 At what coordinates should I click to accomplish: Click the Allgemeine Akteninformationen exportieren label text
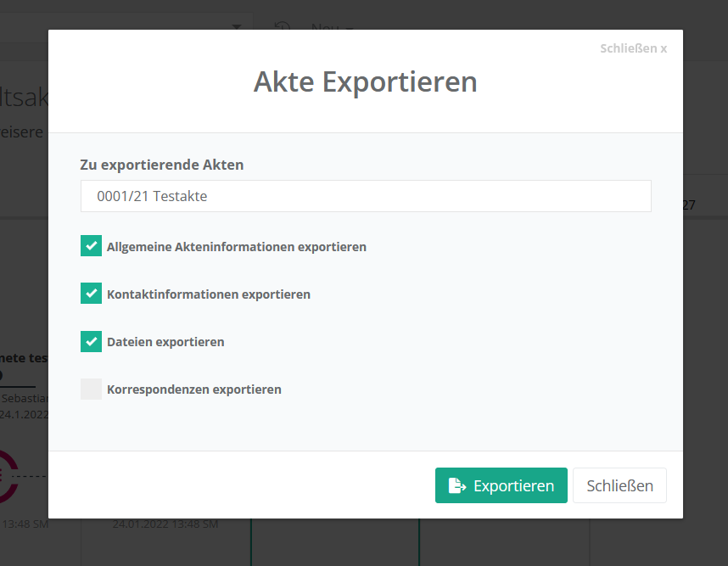point(237,247)
